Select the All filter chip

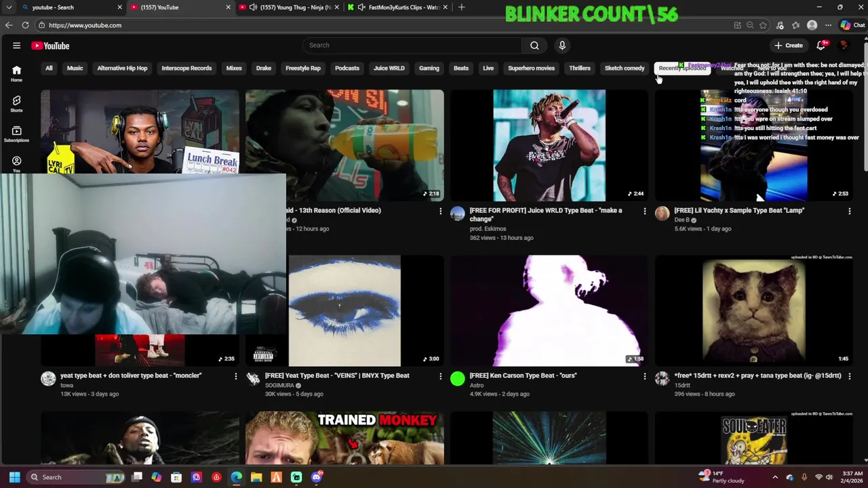pyautogui.click(x=49, y=68)
